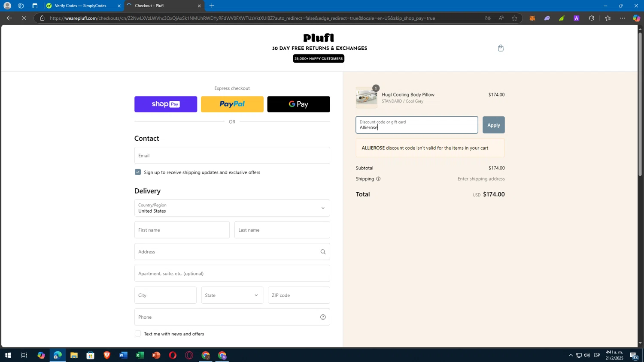Open the State dropdown

tap(232, 295)
